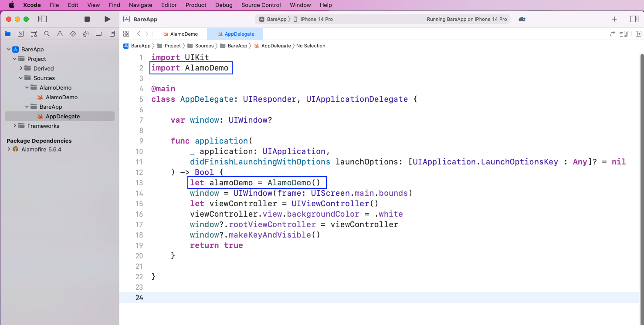This screenshot has width=644, height=325.
Task: Select the AppDelegate editor tab
Action: point(235,34)
